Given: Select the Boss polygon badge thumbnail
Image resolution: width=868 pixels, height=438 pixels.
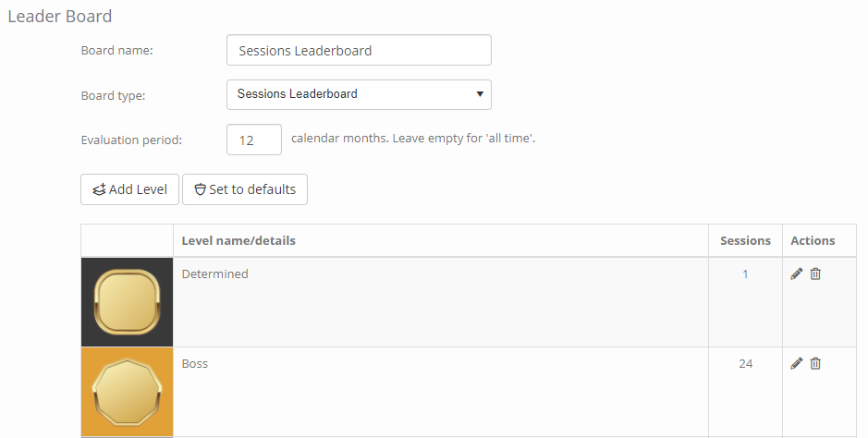Looking at the screenshot, I should pos(127,392).
